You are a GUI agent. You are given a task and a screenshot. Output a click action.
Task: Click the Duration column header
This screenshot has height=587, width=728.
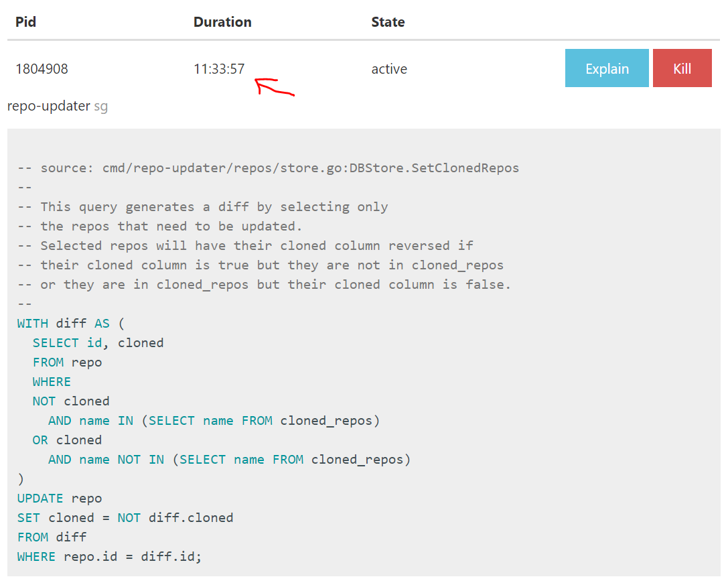(222, 22)
